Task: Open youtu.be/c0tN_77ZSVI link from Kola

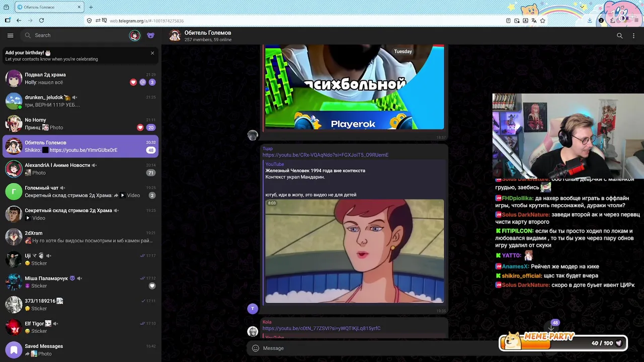Action: [x=321, y=328]
